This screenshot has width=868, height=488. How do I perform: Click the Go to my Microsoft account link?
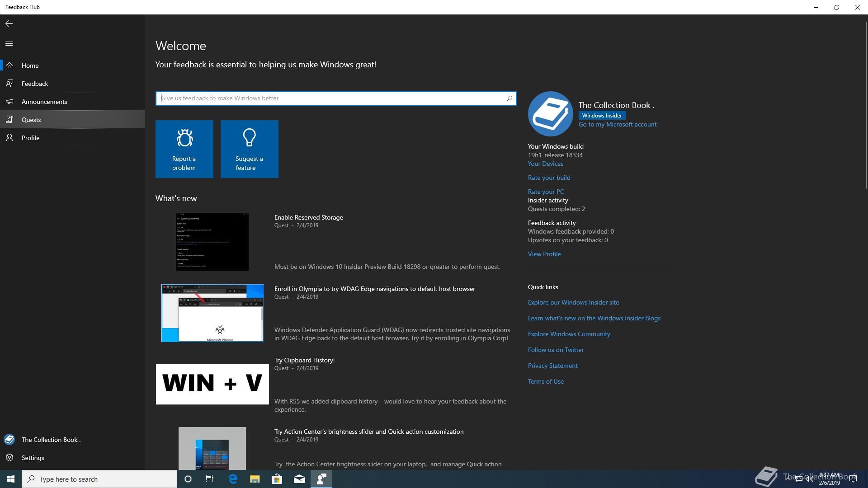(618, 124)
